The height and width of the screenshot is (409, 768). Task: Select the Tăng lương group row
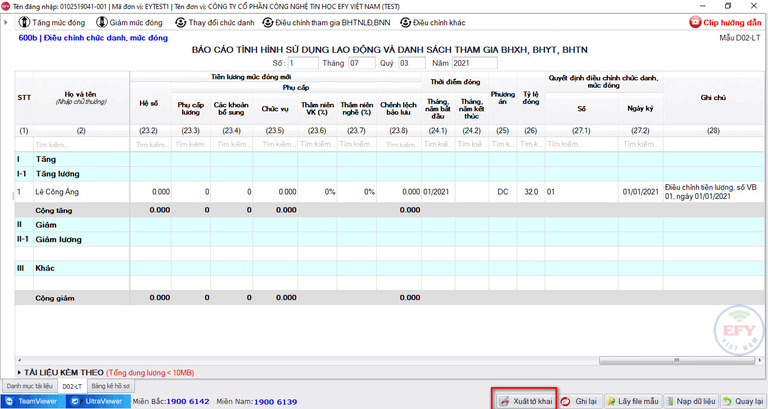pyautogui.click(x=389, y=174)
